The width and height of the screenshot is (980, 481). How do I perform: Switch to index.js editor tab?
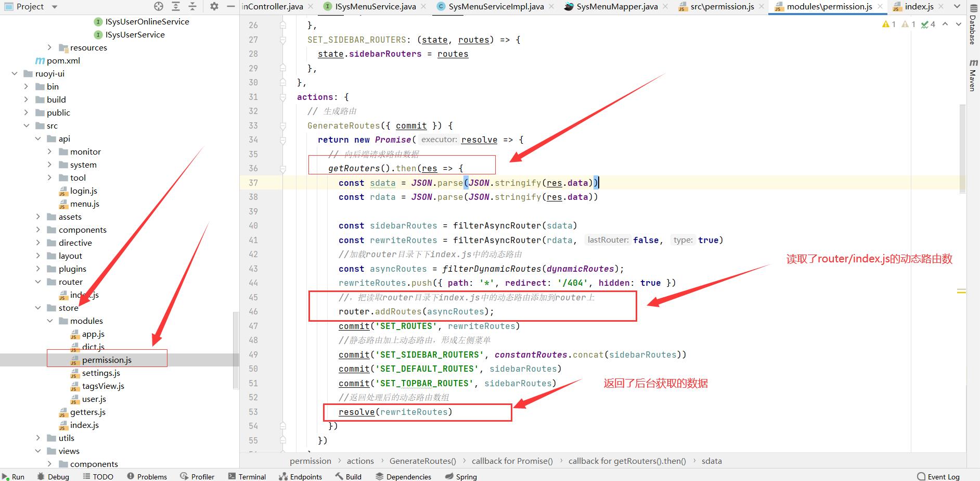(919, 6)
